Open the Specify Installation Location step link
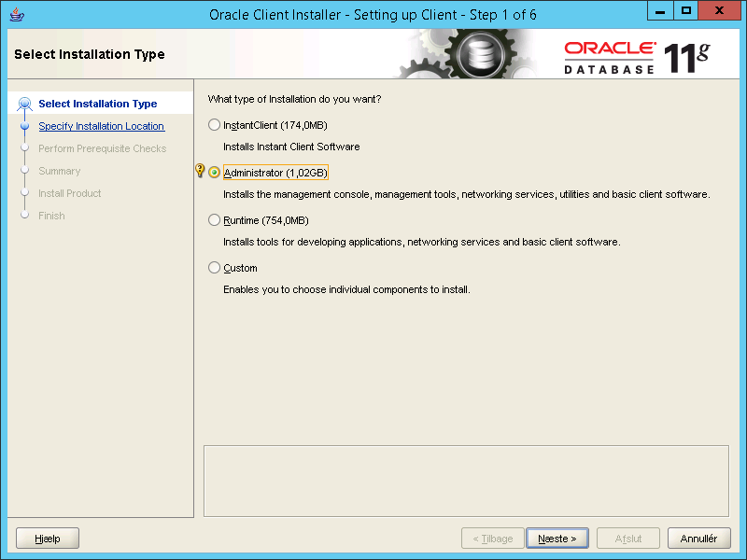747x560 pixels. [102, 126]
